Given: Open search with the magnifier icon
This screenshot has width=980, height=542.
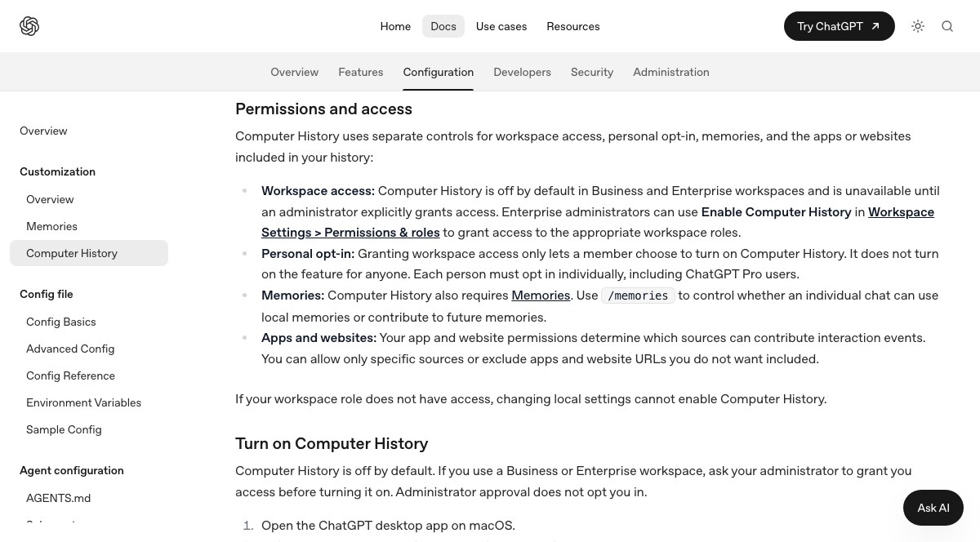Looking at the screenshot, I should (x=947, y=26).
